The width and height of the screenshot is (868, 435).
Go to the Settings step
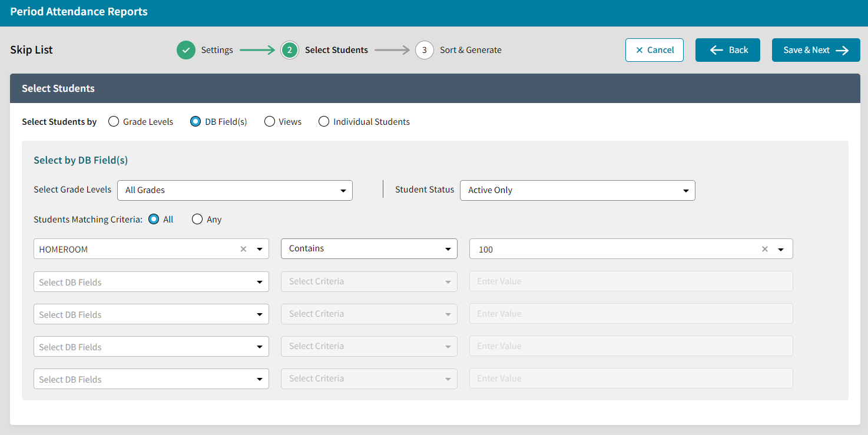point(217,50)
